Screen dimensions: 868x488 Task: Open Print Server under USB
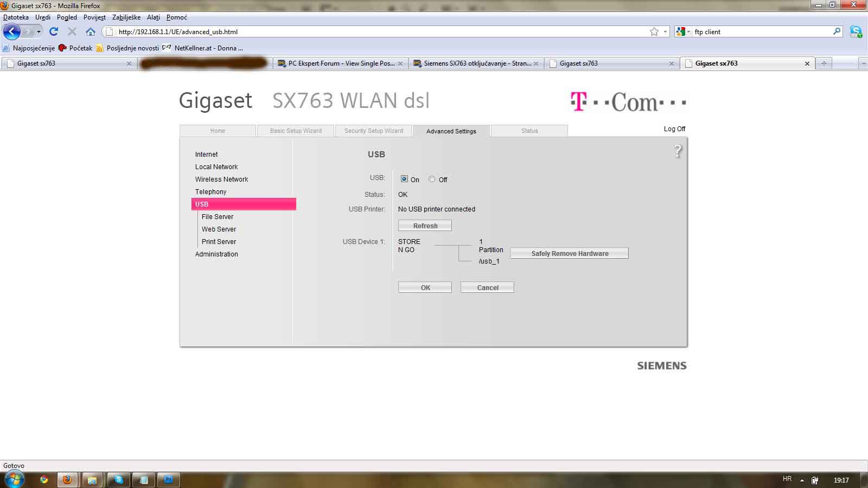(x=219, y=242)
